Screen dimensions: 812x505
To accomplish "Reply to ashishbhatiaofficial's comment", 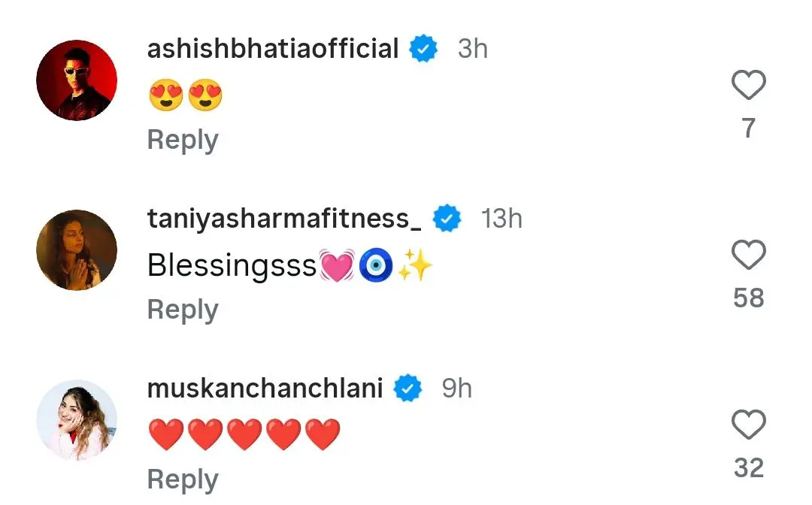I will [183, 141].
